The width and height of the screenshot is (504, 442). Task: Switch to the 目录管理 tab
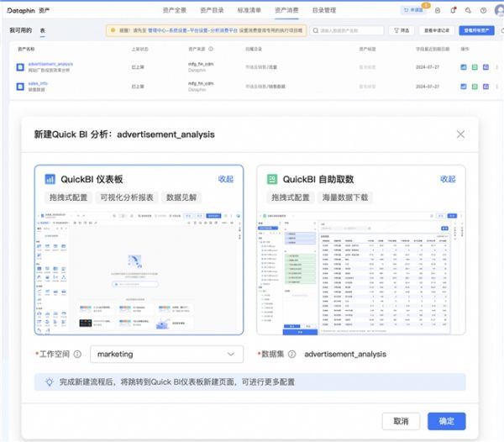pos(324,10)
